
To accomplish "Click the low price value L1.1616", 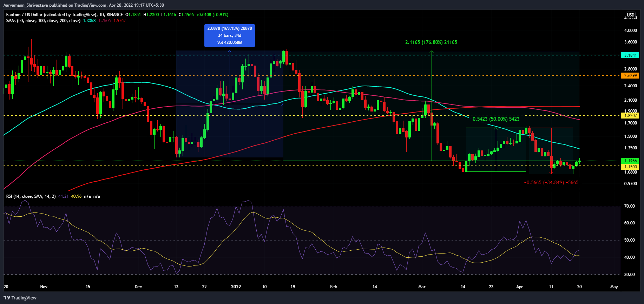I will 169,15.
